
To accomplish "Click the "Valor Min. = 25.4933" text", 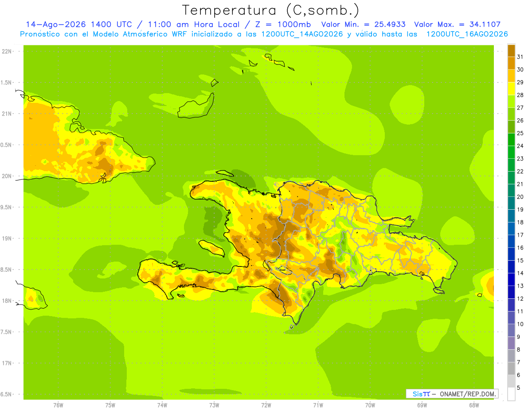I will (x=363, y=24).
